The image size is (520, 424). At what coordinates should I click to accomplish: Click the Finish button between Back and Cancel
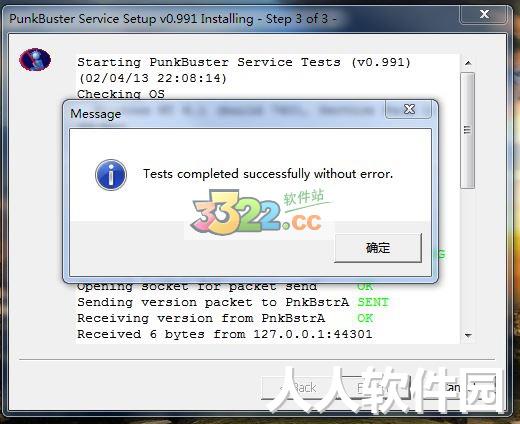(377, 388)
